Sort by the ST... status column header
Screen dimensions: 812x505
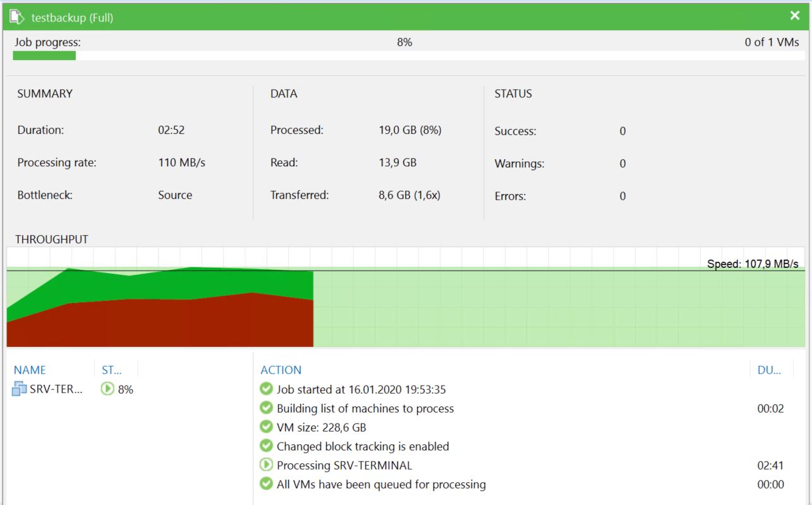tap(111, 370)
